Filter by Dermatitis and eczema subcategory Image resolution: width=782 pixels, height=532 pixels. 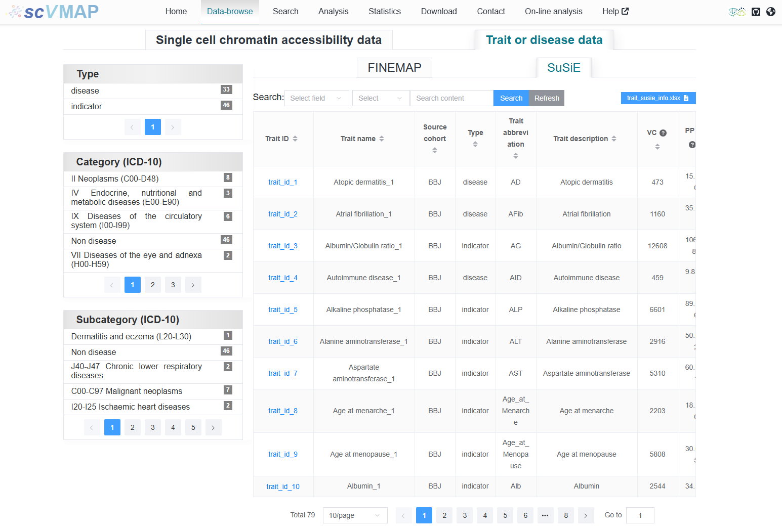point(153,337)
